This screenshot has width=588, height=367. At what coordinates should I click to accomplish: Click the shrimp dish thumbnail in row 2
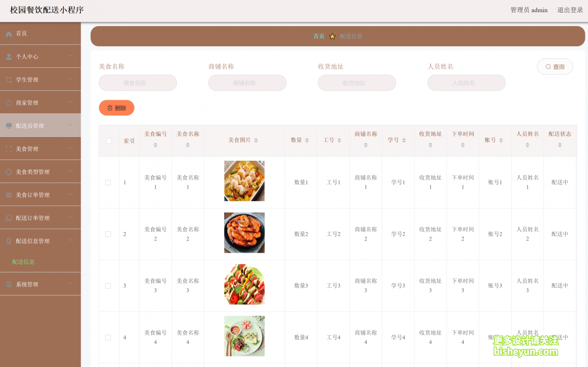(244, 233)
